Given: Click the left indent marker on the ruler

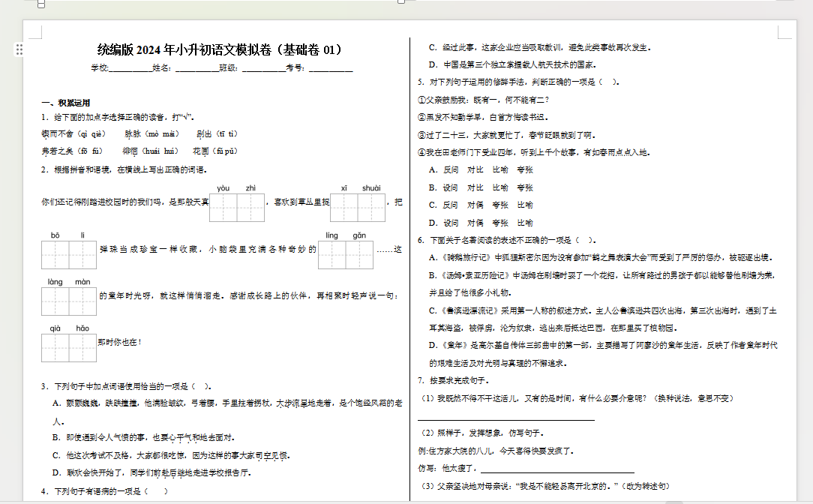Looking at the screenshot, I should [x=41, y=4].
